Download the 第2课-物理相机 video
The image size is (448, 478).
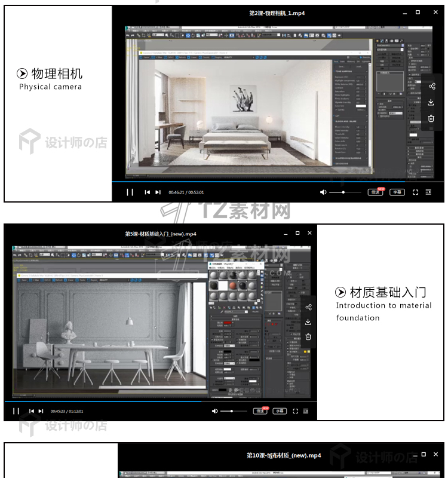[x=431, y=102]
